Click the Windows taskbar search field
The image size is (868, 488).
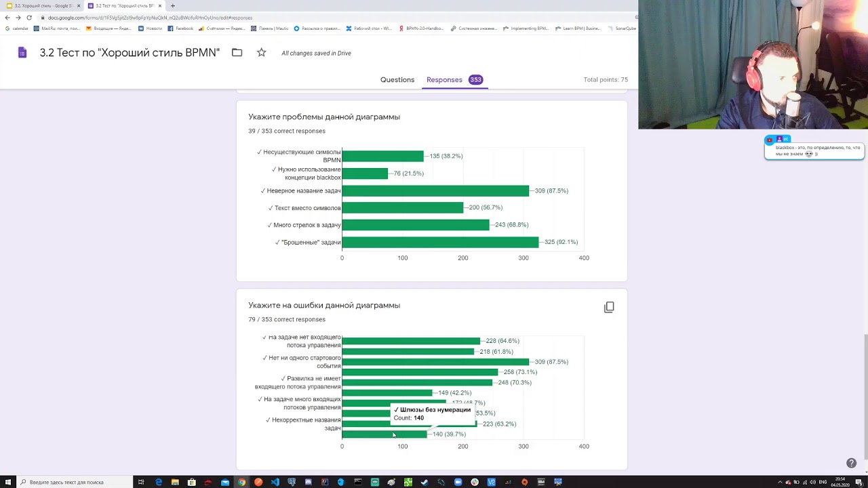coord(73,482)
